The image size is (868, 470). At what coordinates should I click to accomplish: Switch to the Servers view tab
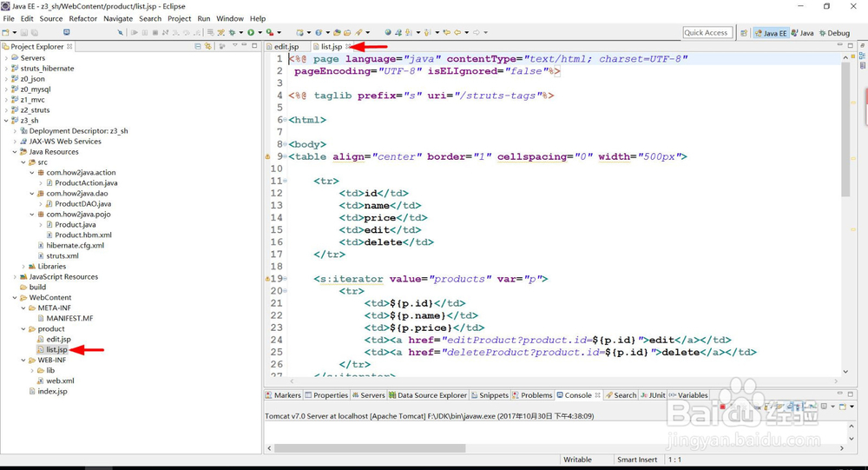click(x=368, y=395)
